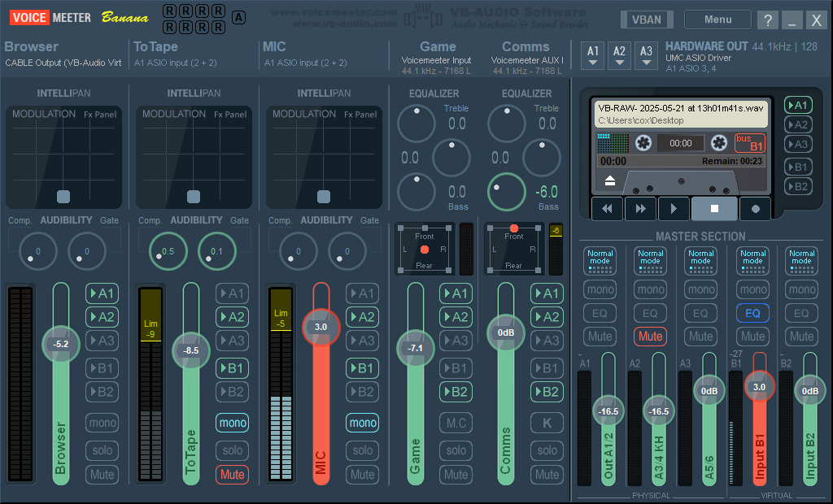Click the Browser strip Intellipan pad
This screenshot has width=833, height=504.
coord(63,157)
